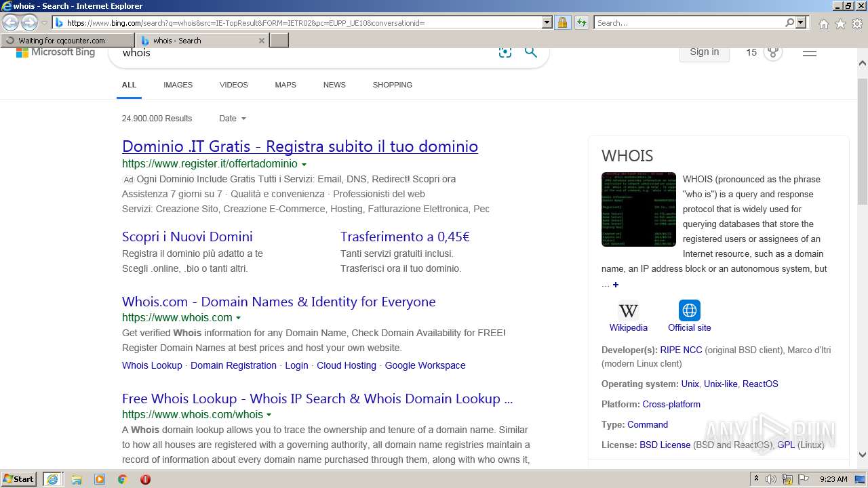Expand dropdown arrow beside https://www.whois.com
This screenshot has width=868, height=488.
click(238, 318)
